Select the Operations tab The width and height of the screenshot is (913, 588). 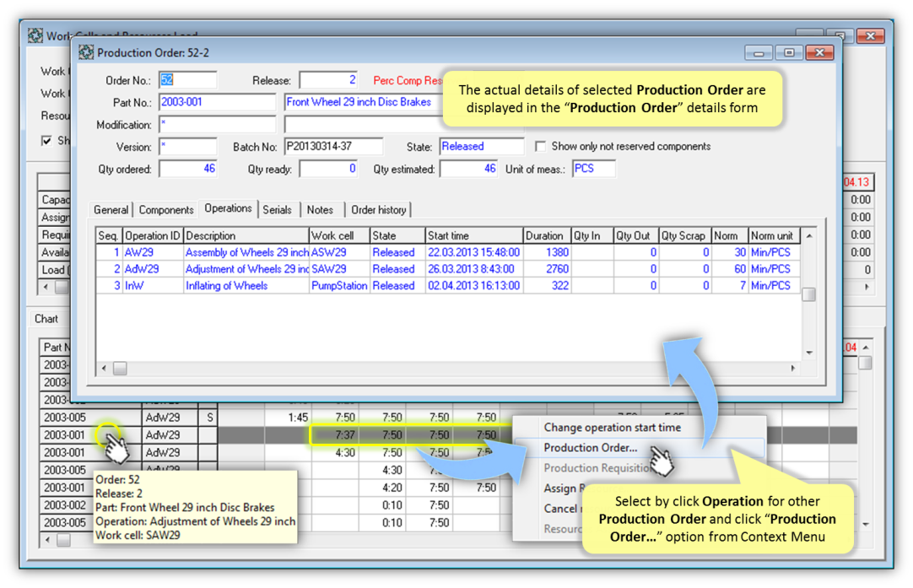(228, 208)
